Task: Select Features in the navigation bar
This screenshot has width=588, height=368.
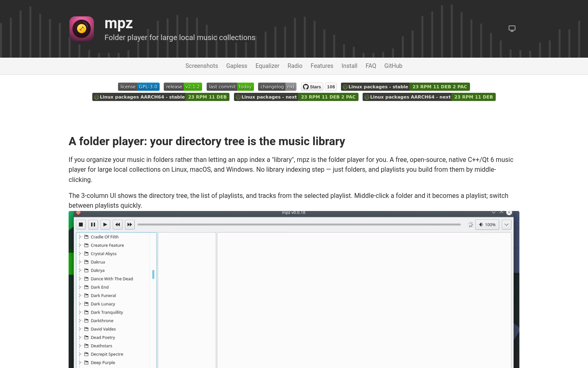Action: click(x=322, y=66)
